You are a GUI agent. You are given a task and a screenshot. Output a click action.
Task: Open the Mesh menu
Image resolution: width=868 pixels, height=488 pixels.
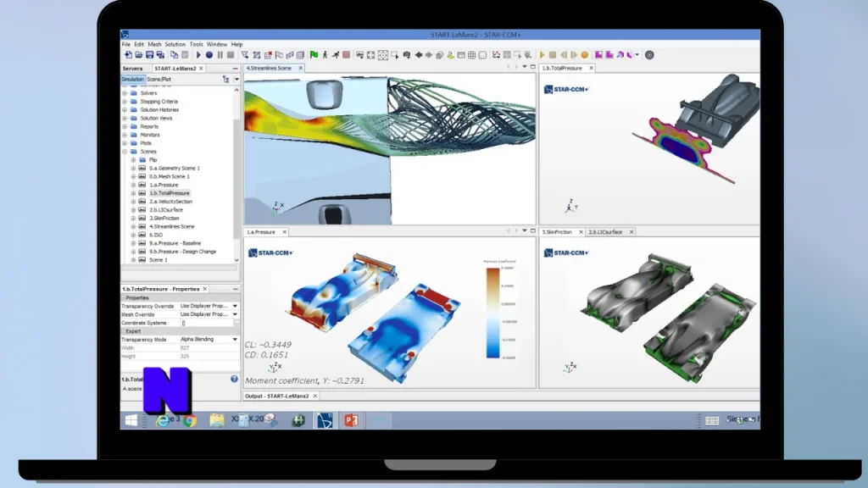[154, 44]
